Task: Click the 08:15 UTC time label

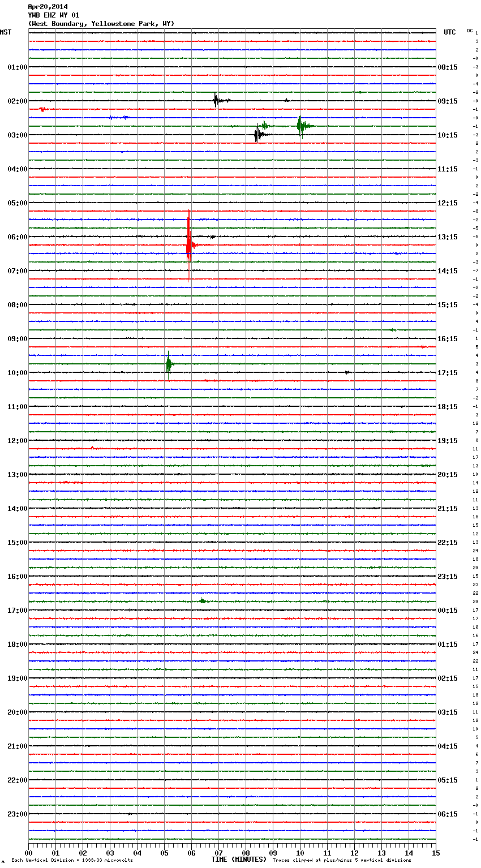Action: 448,67
